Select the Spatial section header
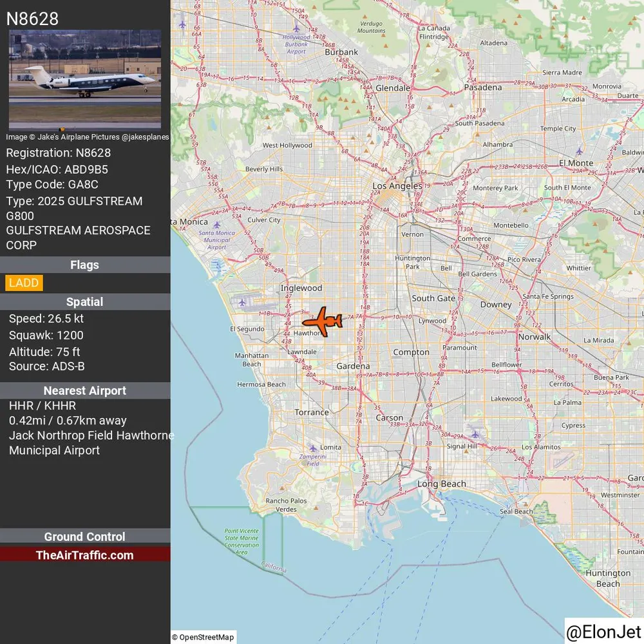Viewport: 644px width, 644px height. 85,301
